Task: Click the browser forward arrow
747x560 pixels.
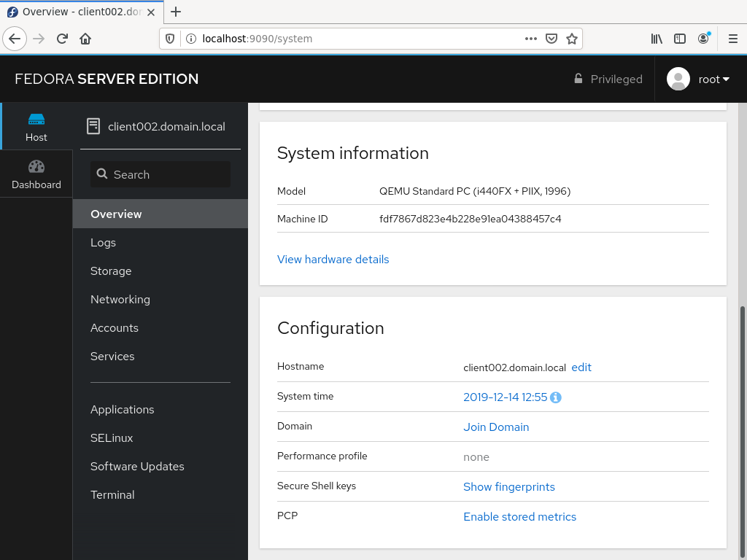Action: 39,39
